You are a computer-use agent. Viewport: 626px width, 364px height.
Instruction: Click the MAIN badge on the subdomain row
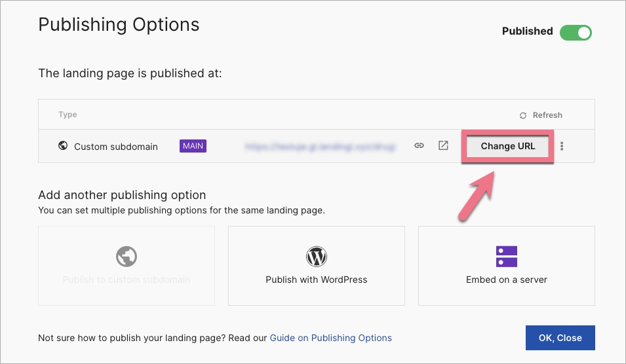[193, 146]
